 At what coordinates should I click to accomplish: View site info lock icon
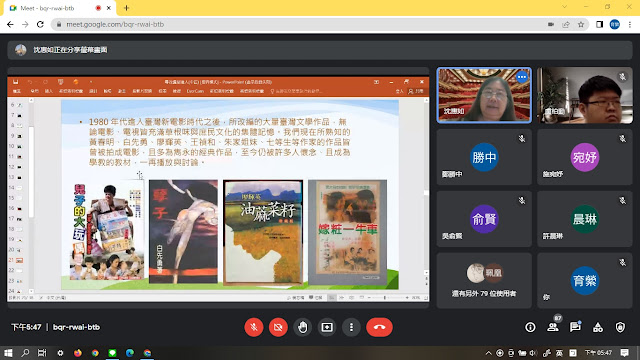pos(59,24)
